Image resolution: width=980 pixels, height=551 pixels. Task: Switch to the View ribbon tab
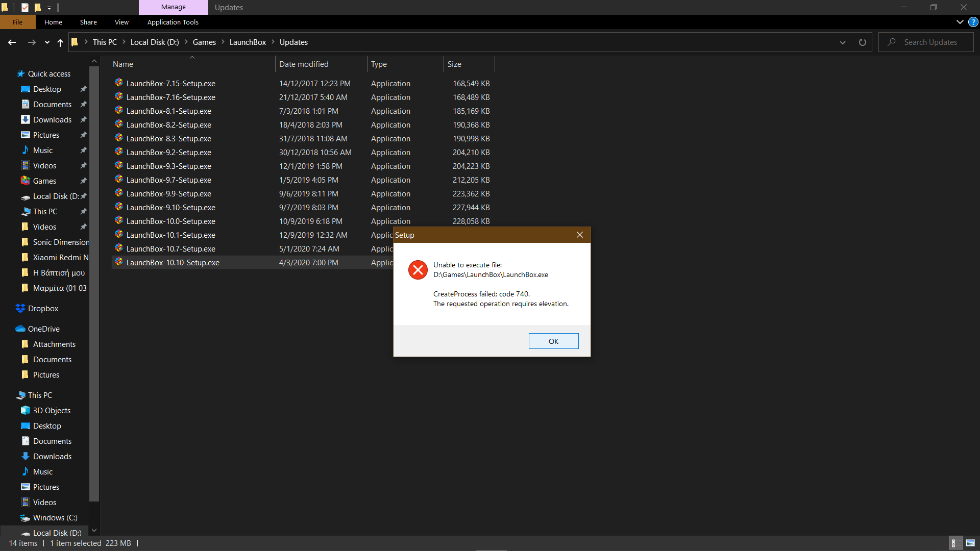tap(121, 22)
